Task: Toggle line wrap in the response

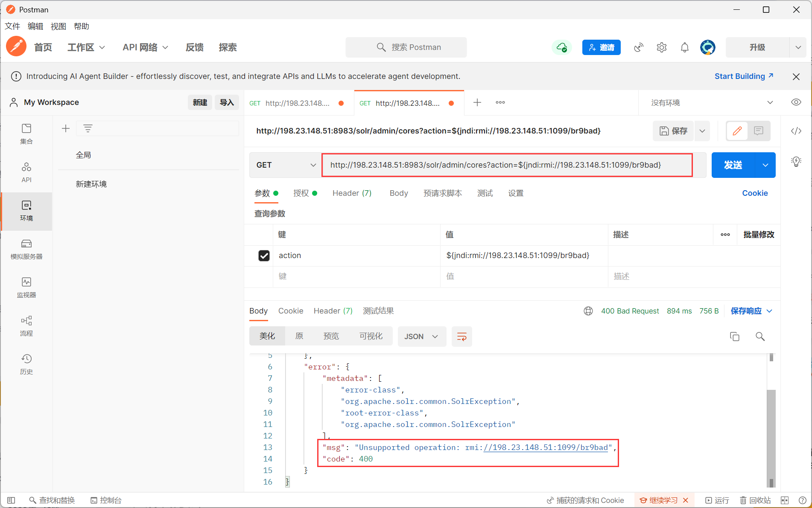Action: point(462,337)
